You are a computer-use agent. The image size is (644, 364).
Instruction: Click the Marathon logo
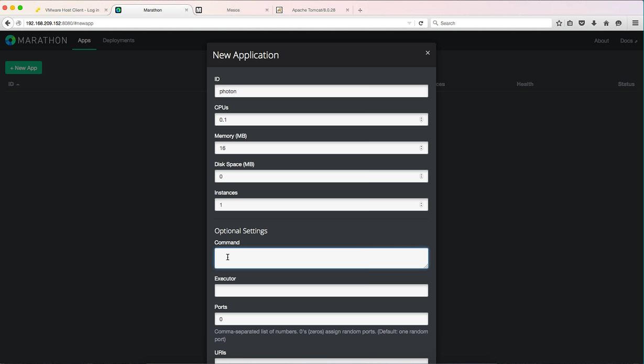pyautogui.click(x=36, y=40)
